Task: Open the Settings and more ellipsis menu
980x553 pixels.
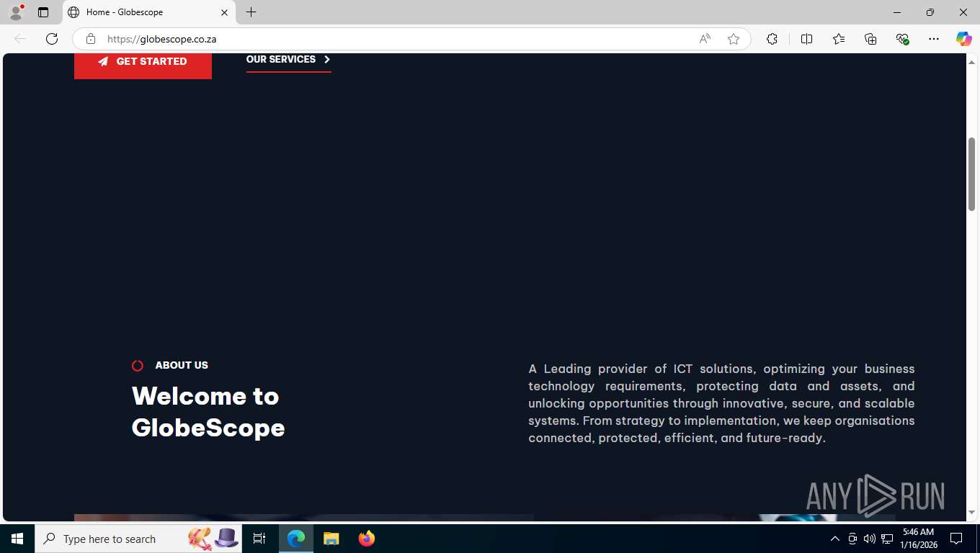Action: coord(934,39)
